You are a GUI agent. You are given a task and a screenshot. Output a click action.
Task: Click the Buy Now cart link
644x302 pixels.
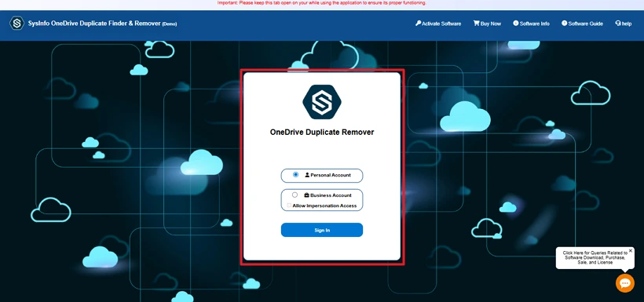(x=487, y=24)
